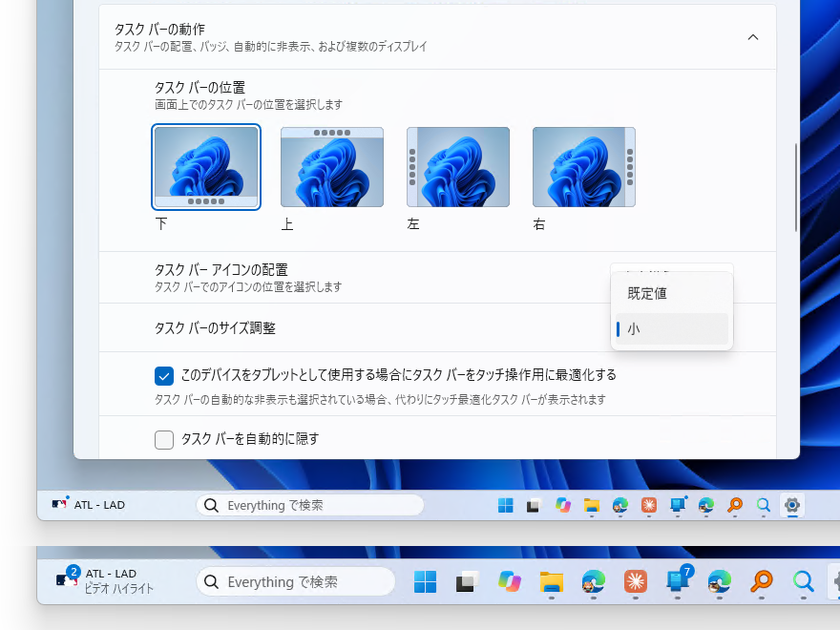This screenshot has height=630, width=840.
Task: Collapse the タスク バーの動作 section chevron
Action: [753, 37]
